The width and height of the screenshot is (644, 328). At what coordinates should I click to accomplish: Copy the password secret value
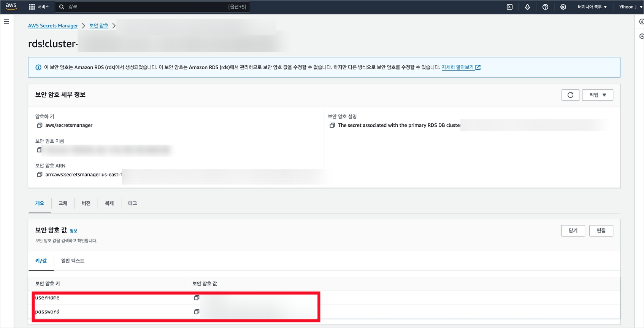pyautogui.click(x=197, y=312)
